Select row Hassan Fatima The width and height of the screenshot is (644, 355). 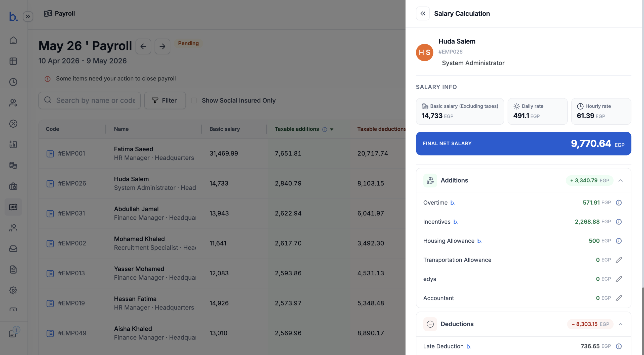point(222,303)
